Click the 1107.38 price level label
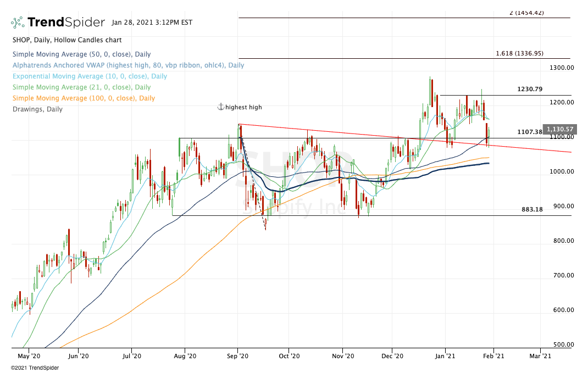Screen dimensions: 588x373 click(529, 132)
